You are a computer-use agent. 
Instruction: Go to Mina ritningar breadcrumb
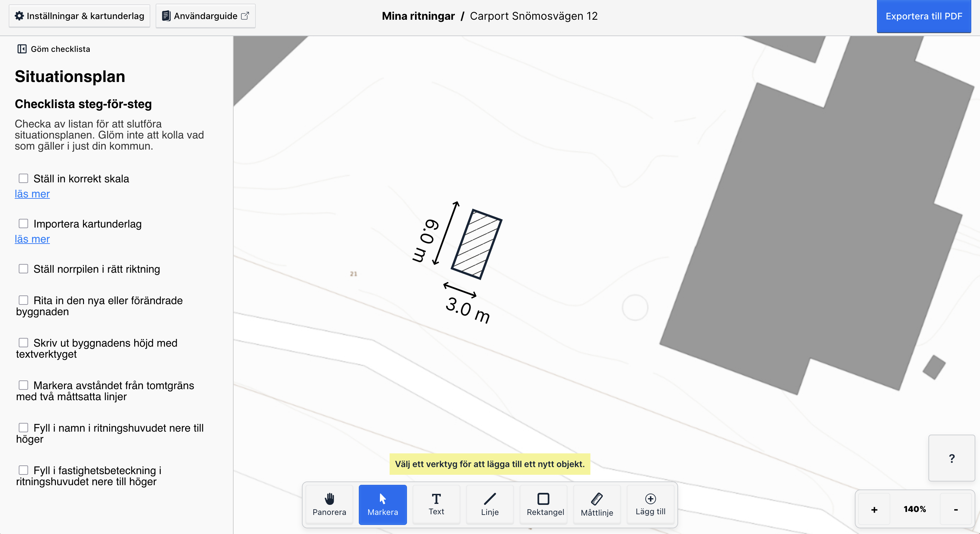point(418,16)
